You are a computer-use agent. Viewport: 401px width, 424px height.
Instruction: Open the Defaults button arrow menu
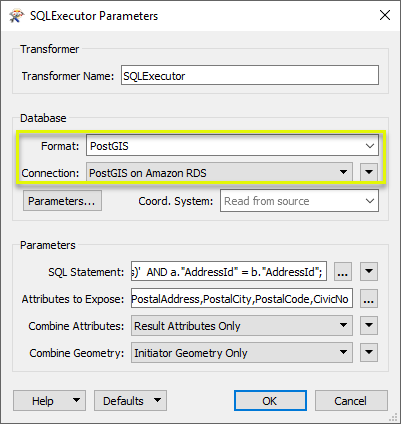click(x=157, y=400)
